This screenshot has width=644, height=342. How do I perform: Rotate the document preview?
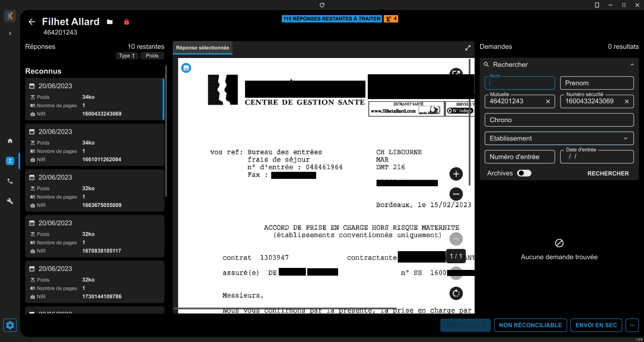tap(456, 293)
